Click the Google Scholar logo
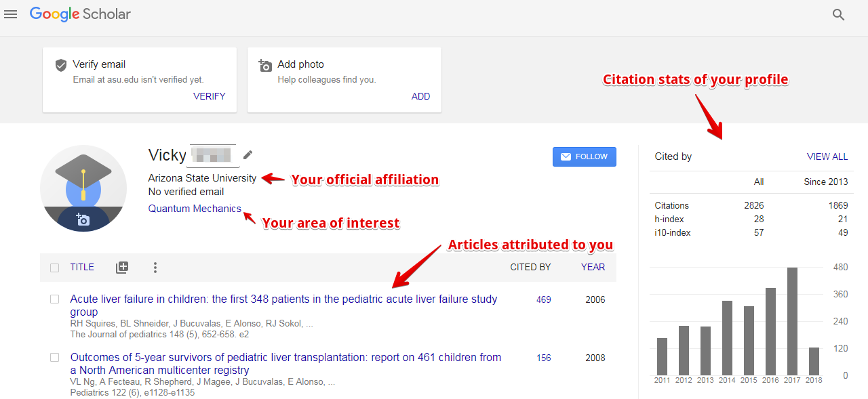Viewport: 868px width, 399px height. (80, 14)
